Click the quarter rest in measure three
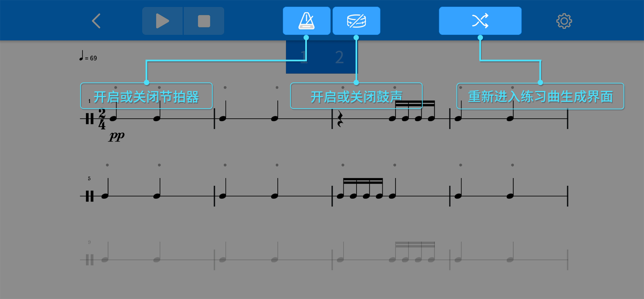The image size is (644, 299). [340, 119]
